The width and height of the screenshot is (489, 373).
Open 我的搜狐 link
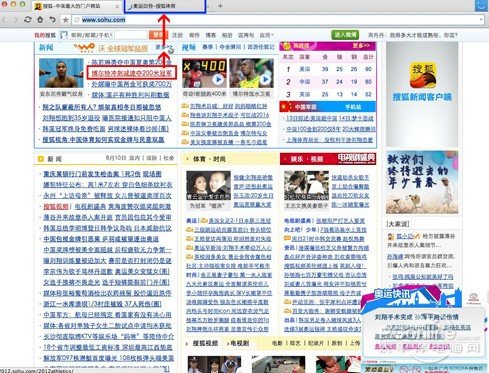pyautogui.click(x=45, y=35)
